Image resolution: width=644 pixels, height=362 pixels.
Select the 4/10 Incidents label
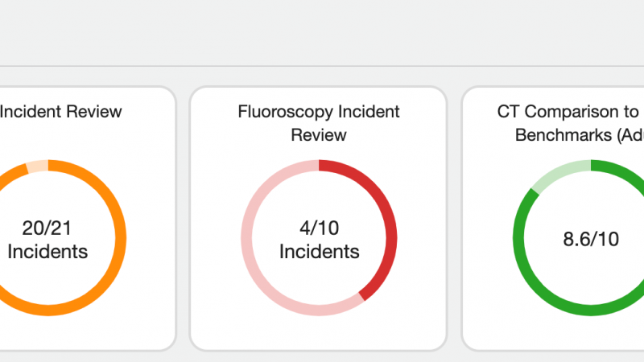(x=319, y=240)
